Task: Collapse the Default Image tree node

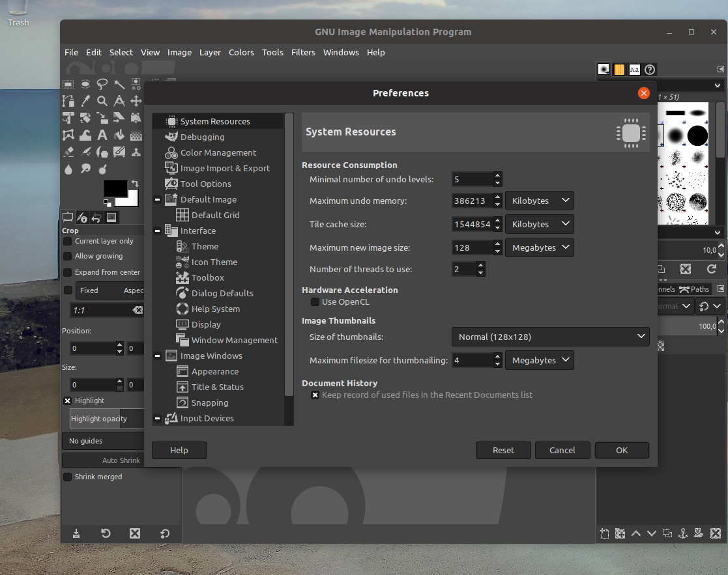Action: [157, 199]
